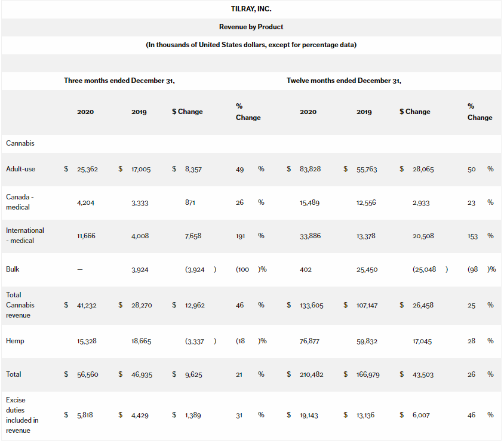Click Canada medical value 3,333
This screenshot has width=504, height=443.
[140, 203]
